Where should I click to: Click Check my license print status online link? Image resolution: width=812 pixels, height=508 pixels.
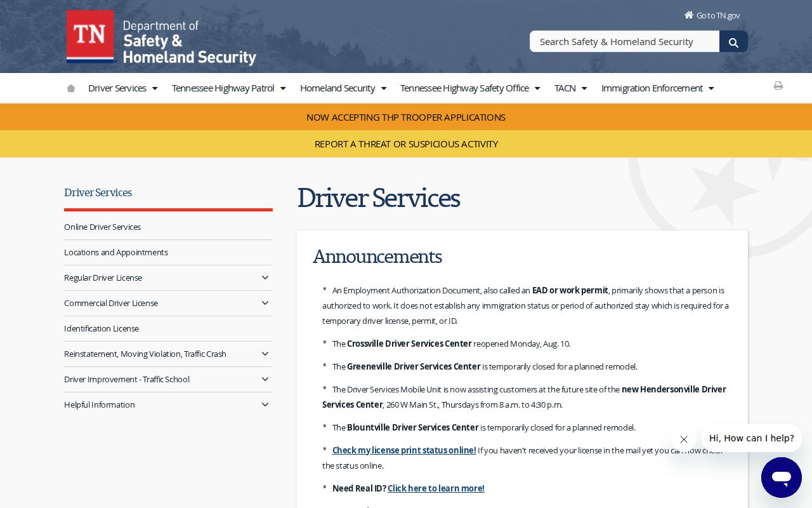pos(404,450)
